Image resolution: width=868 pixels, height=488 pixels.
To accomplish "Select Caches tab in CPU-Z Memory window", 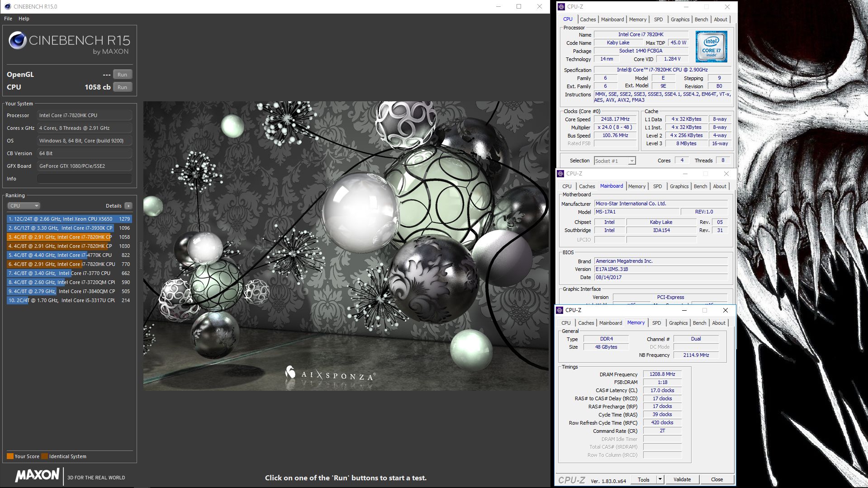I will [x=586, y=323].
